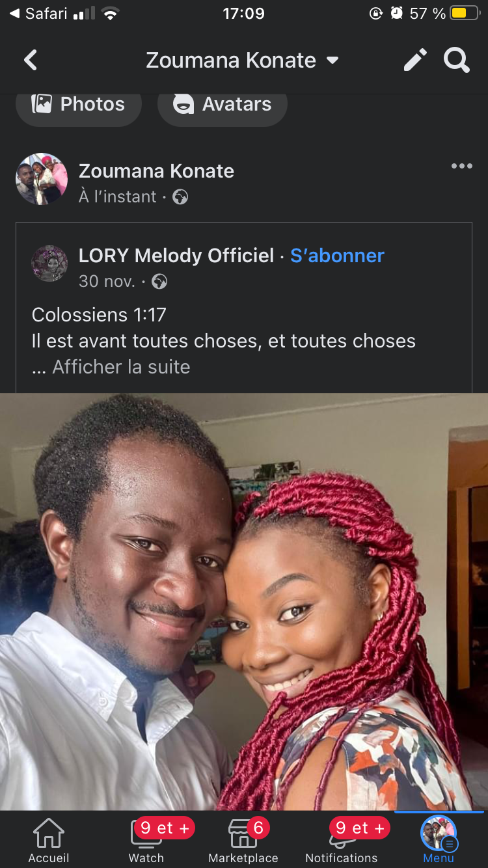This screenshot has height=868, width=488.
Task: Open the shared couple photo
Action: coord(244,602)
